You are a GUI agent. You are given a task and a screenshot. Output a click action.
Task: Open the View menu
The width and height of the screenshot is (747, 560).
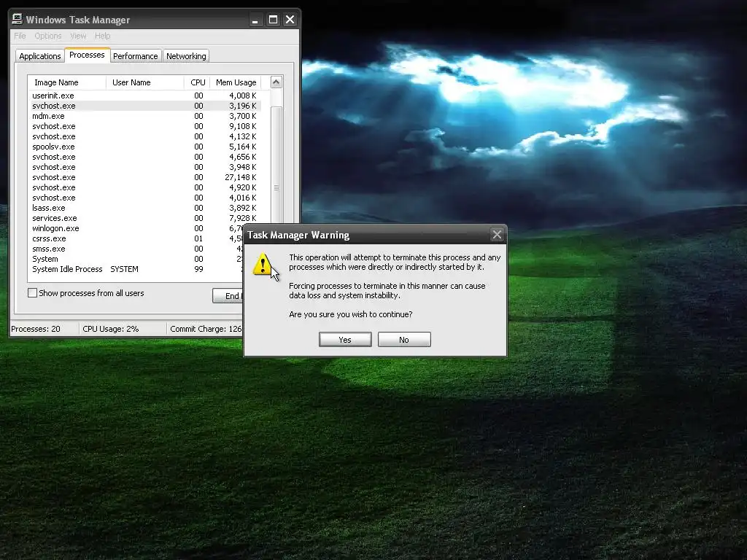[78, 36]
